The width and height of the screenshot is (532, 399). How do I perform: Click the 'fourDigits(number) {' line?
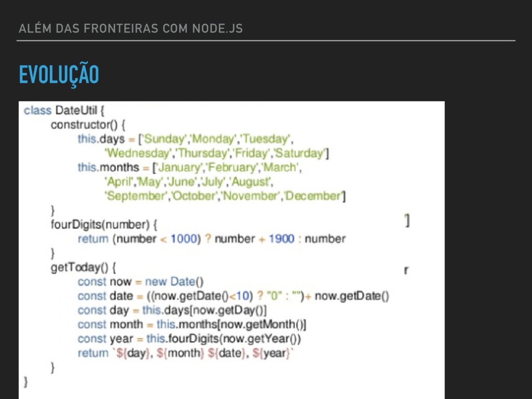click(x=104, y=224)
